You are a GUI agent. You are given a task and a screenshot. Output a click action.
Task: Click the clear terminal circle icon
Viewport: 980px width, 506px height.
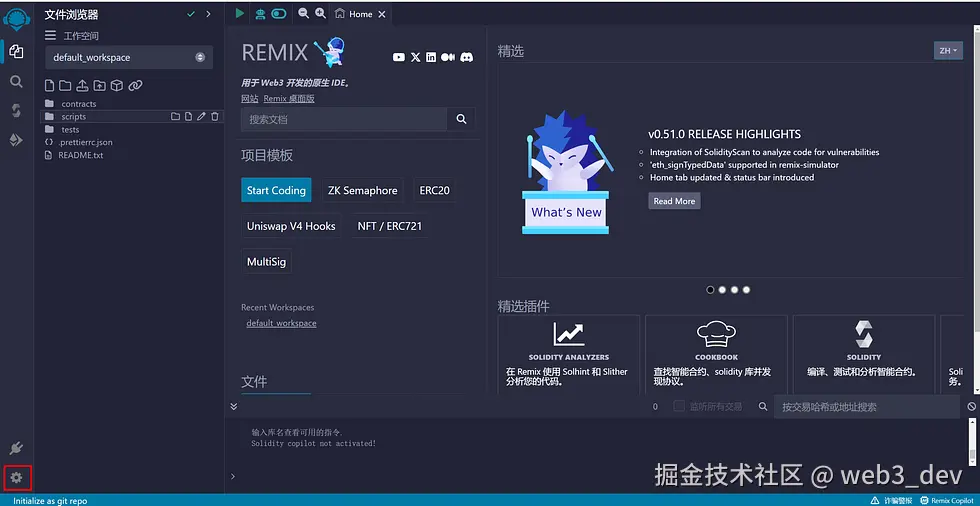pos(972,407)
